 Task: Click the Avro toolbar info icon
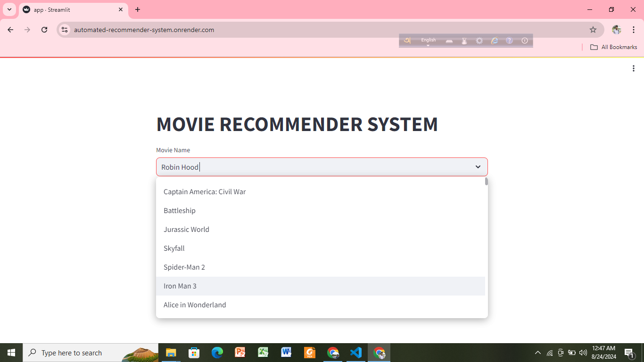pyautogui.click(x=525, y=41)
